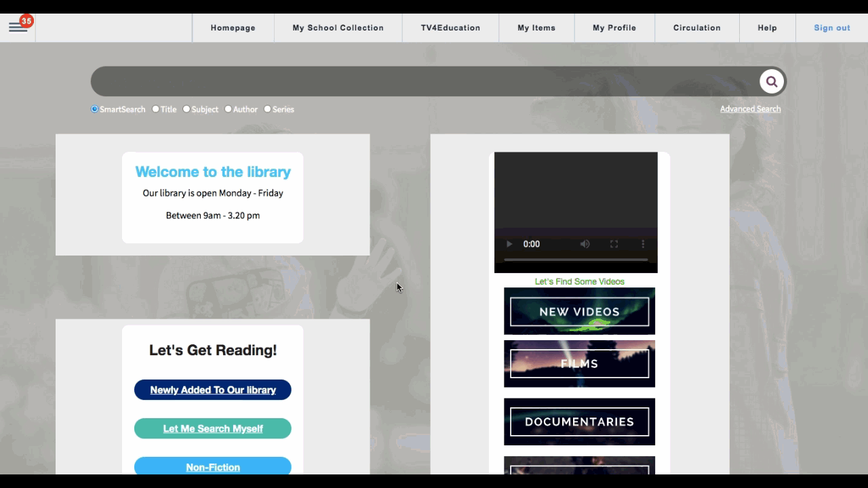
Task: Click the Let Me Search Myself button
Action: (213, 428)
